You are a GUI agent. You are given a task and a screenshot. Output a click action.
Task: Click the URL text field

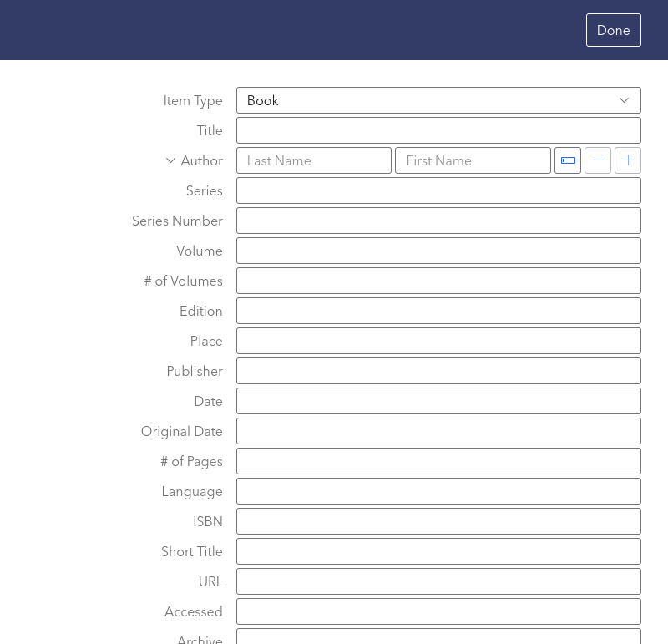(438, 581)
